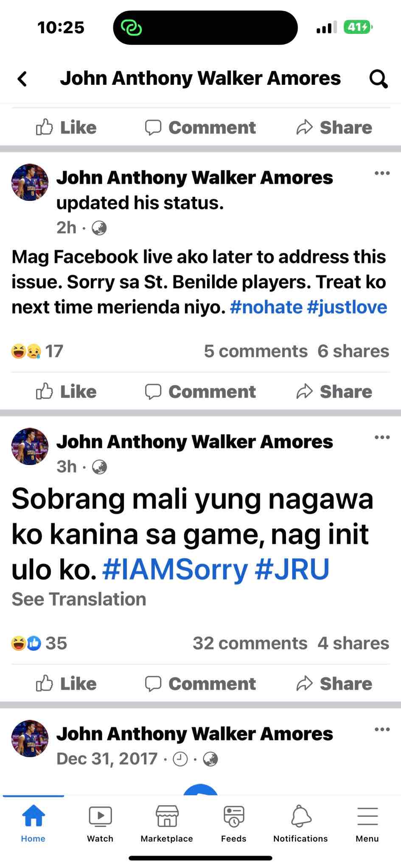Open three-dot menu on the 3h post
Image resolution: width=401 pixels, height=868 pixels.
coord(382,437)
